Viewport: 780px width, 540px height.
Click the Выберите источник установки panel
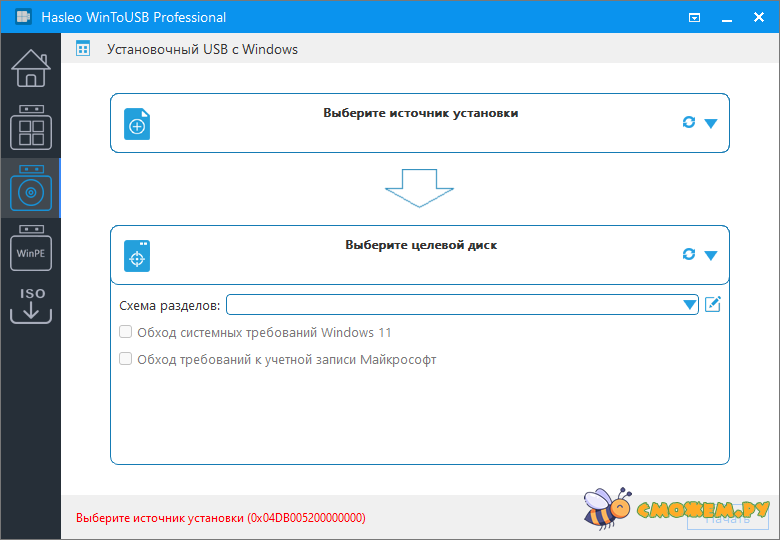coord(420,123)
